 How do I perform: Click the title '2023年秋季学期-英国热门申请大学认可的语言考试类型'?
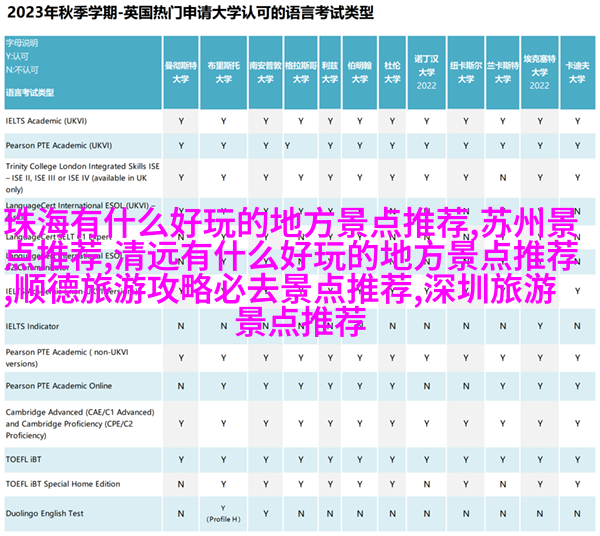tap(190, 13)
